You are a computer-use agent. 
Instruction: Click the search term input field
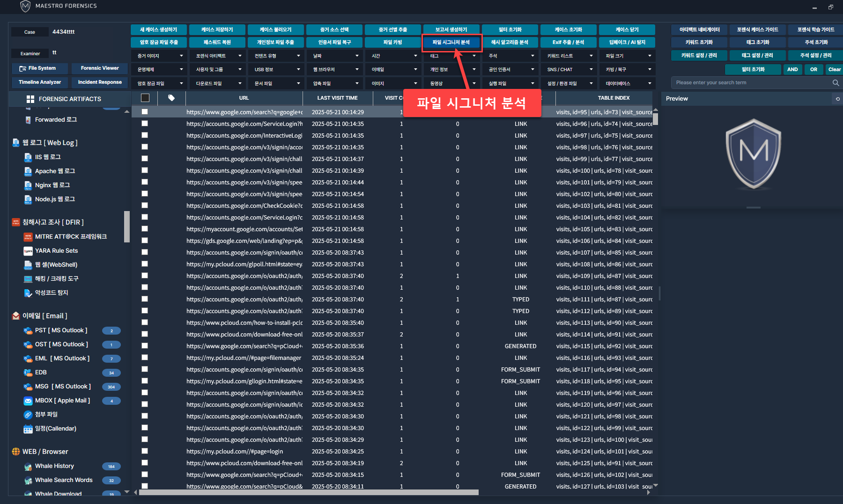[x=749, y=83]
